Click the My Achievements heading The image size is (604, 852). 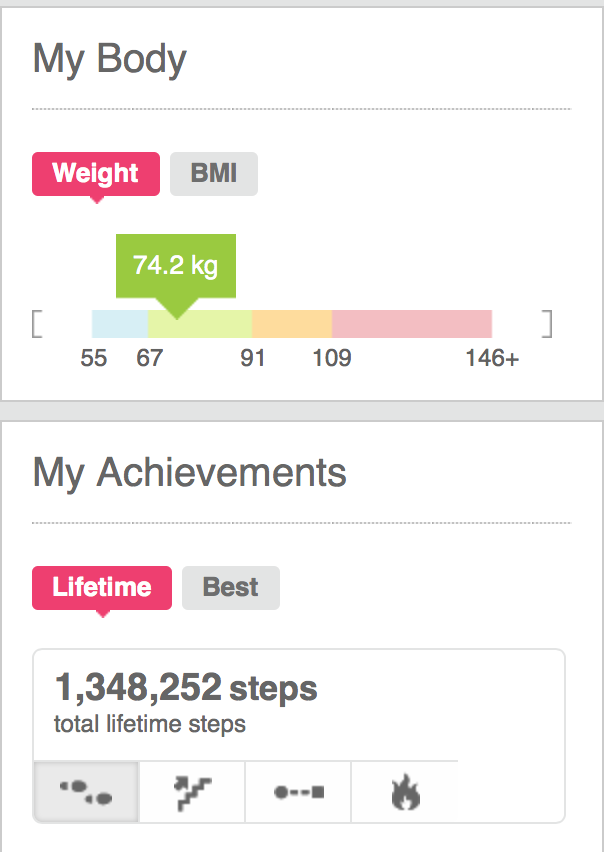tap(190, 473)
